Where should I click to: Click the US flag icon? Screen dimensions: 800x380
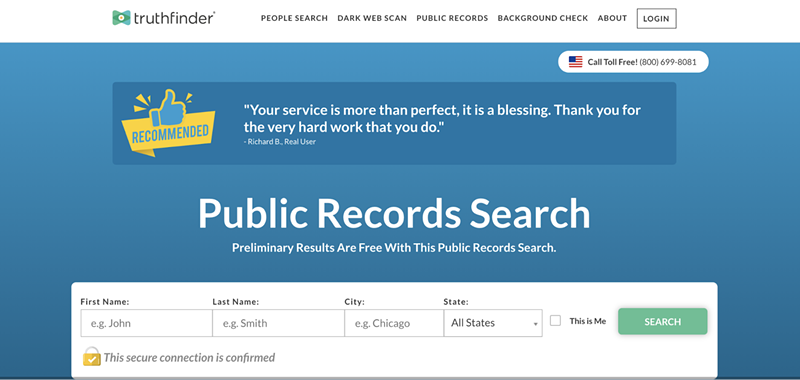coord(576,62)
